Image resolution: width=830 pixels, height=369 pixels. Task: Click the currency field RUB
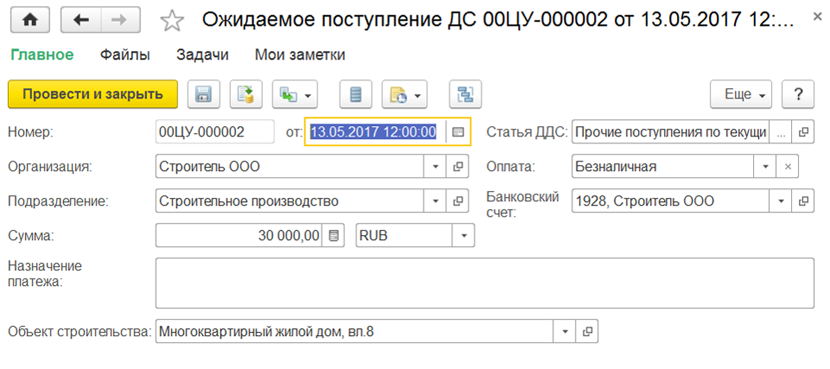404,236
